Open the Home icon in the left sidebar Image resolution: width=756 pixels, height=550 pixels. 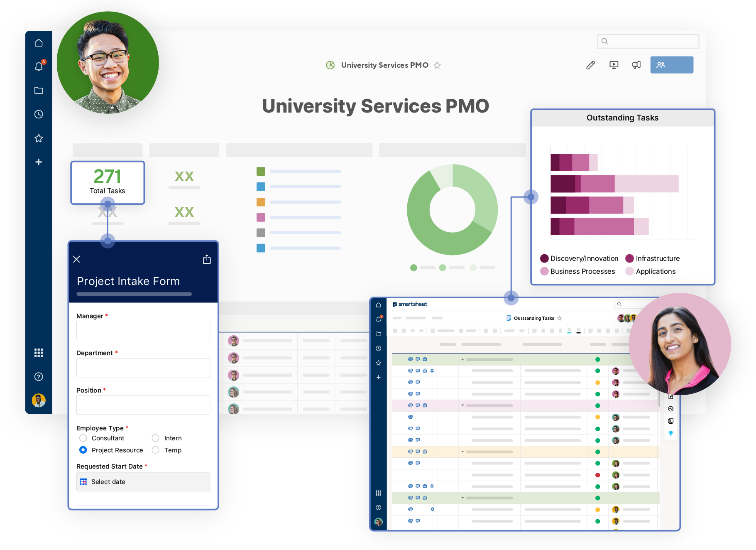point(39,43)
